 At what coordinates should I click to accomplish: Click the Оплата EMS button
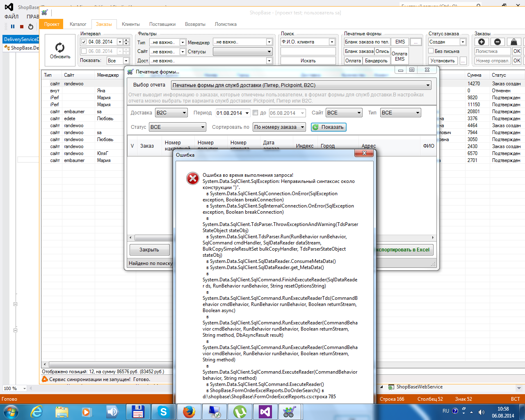(x=400, y=56)
